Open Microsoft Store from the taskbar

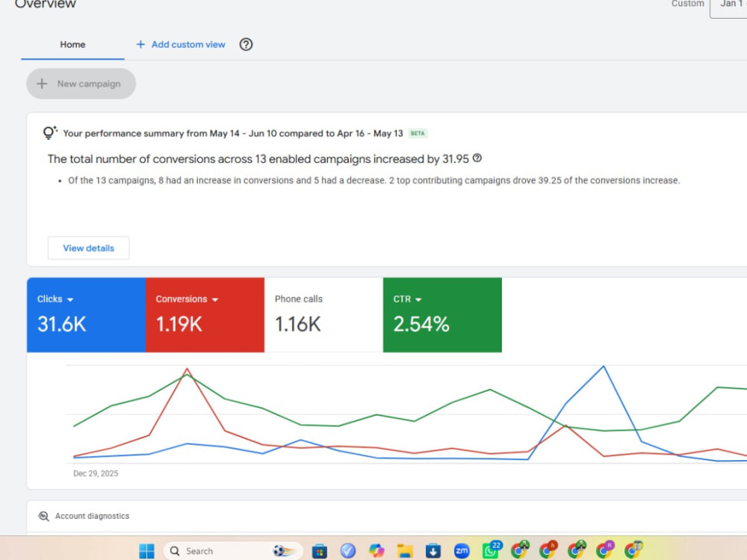click(x=319, y=551)
